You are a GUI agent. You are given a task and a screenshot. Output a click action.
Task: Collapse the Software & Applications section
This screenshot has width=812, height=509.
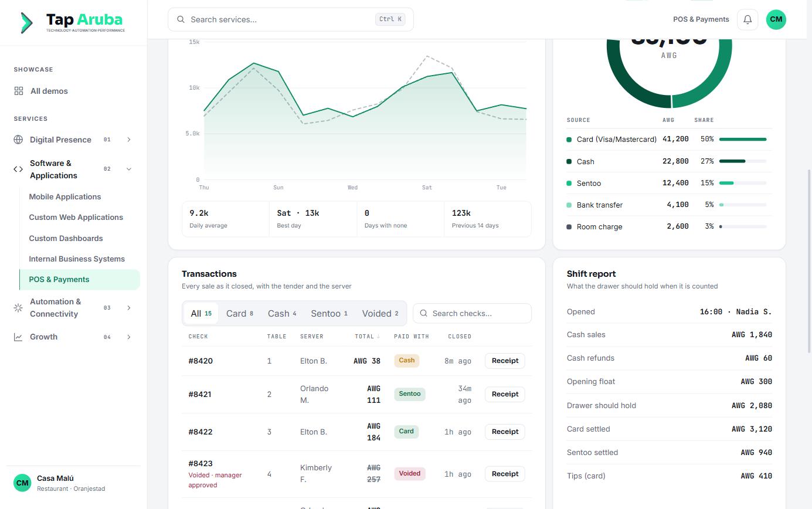[x=129, y=169]
